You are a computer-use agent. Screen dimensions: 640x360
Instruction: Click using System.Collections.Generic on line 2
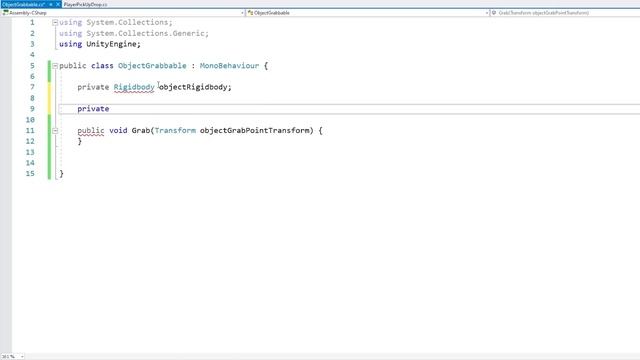[x=134, y=33]
